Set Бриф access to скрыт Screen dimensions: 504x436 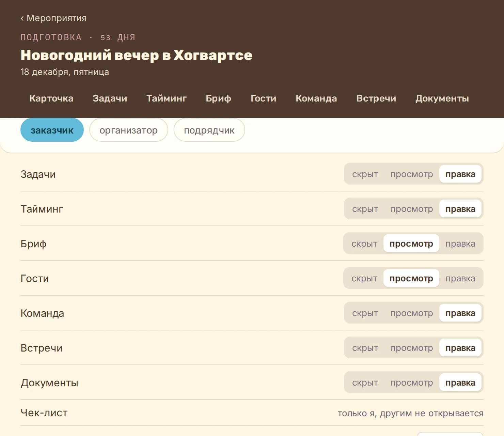(x=364, y=244)
